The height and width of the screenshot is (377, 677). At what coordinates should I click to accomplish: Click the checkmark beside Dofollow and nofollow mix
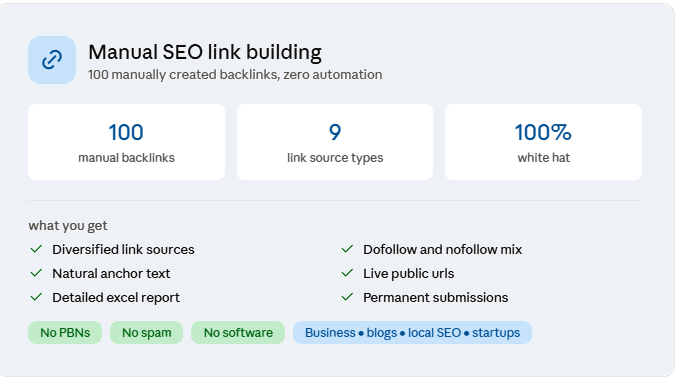(347, 249)
